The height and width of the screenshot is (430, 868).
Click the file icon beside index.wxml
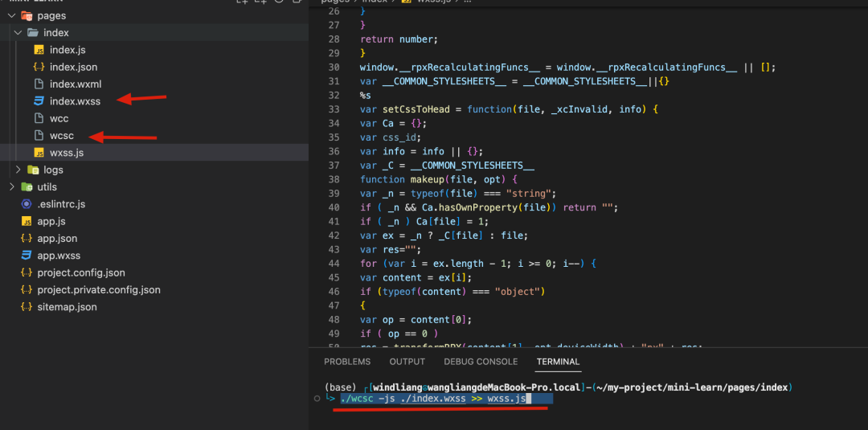coord(39,84)
